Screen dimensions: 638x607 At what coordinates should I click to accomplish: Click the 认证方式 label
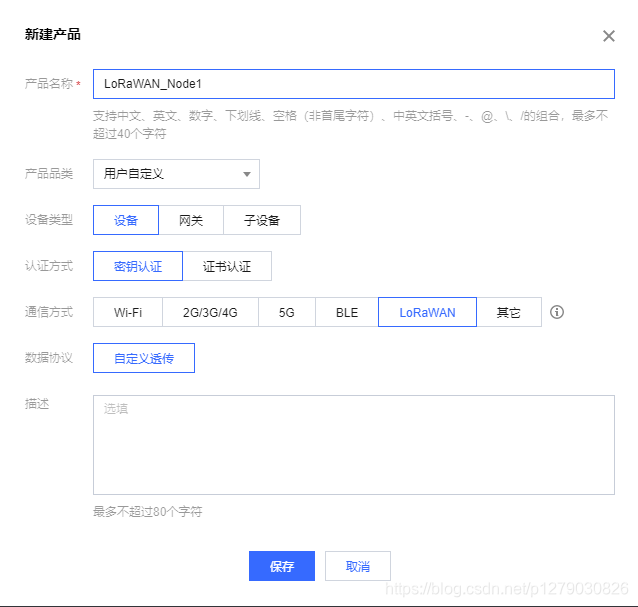(49, 266)
